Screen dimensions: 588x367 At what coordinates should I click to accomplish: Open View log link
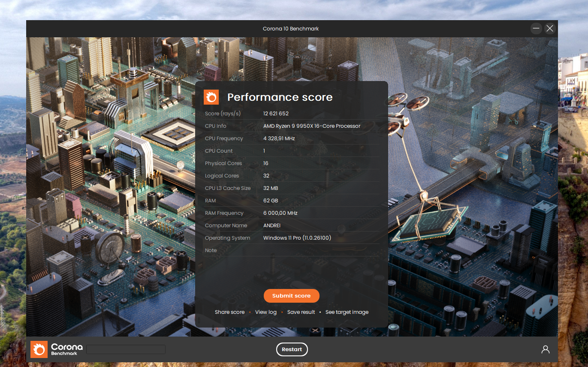[x=266, y=312]
